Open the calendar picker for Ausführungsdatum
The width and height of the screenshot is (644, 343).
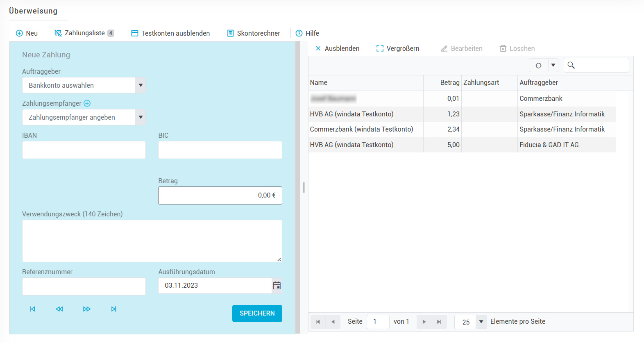[277, 286]
